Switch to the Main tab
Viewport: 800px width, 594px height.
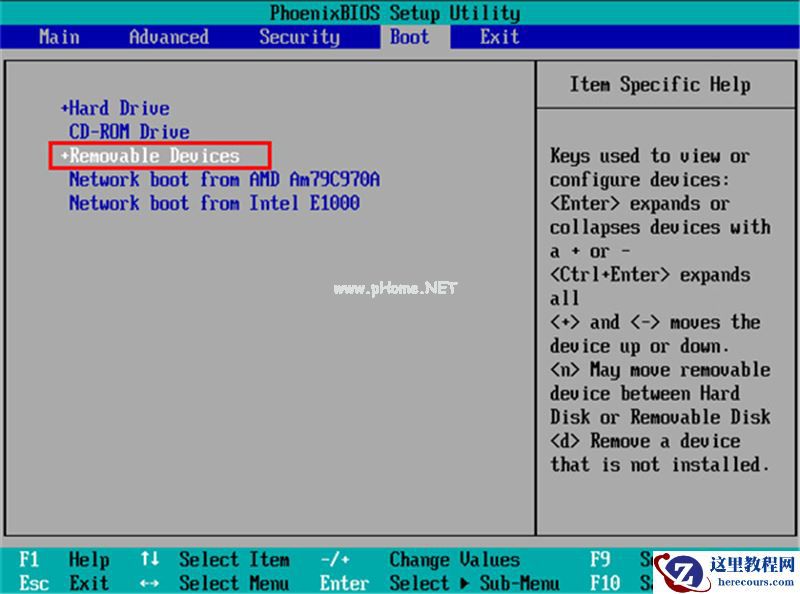(58, 37)
